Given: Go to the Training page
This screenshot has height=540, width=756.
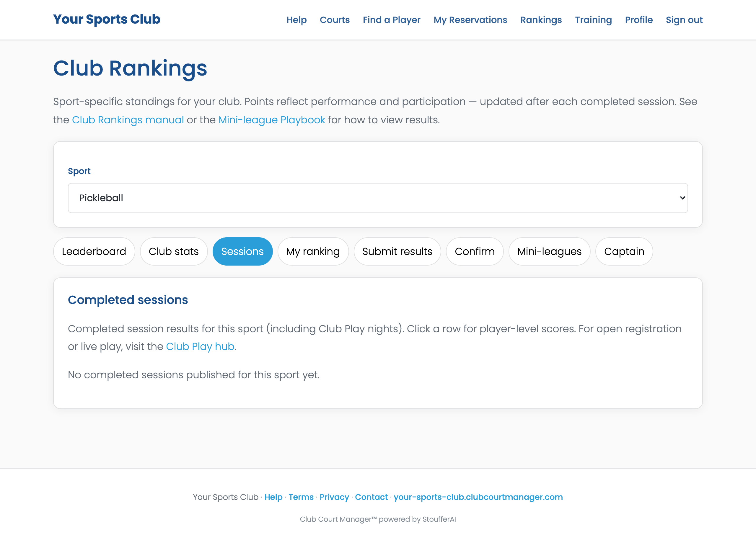Looking at the screenshot, I should [593, 20].
